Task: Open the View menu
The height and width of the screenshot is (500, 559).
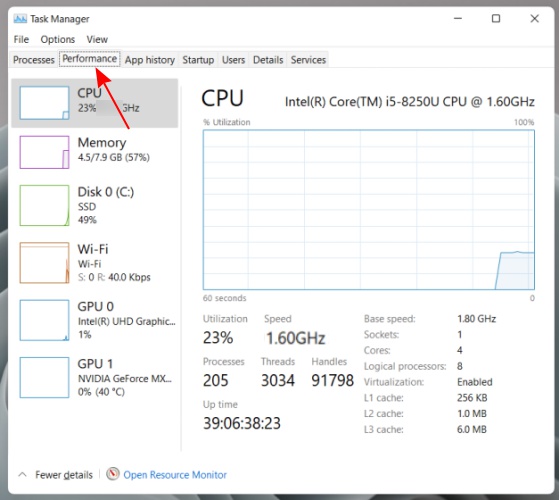Action: (97, 39)
